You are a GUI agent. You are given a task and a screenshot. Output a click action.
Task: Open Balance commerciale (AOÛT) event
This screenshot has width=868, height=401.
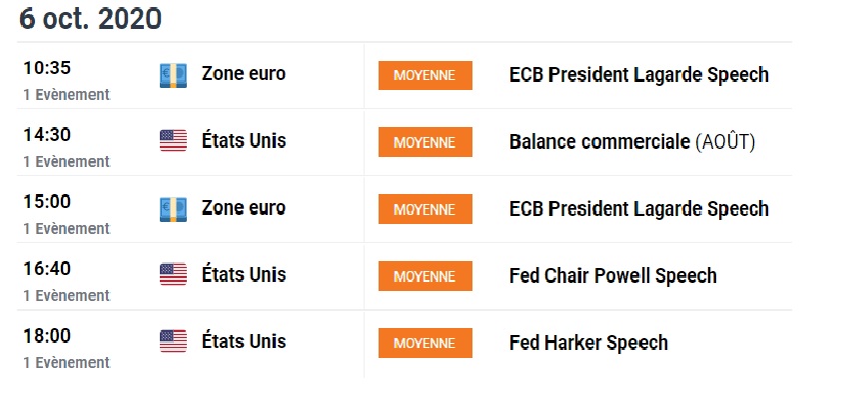click(631, 142)
